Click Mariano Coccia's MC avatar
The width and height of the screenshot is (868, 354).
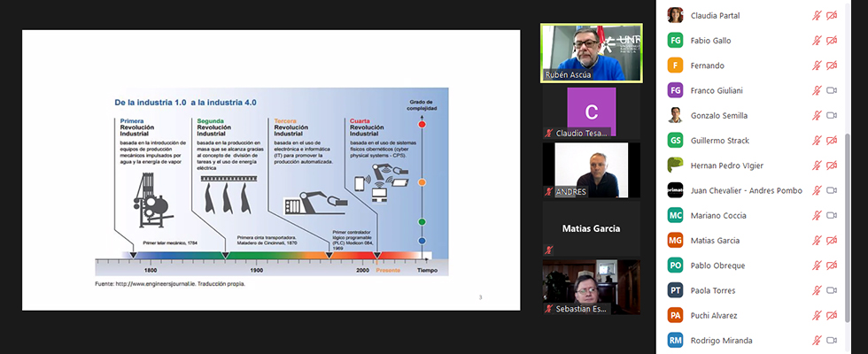pyautogui.click(x=675, y=215)
